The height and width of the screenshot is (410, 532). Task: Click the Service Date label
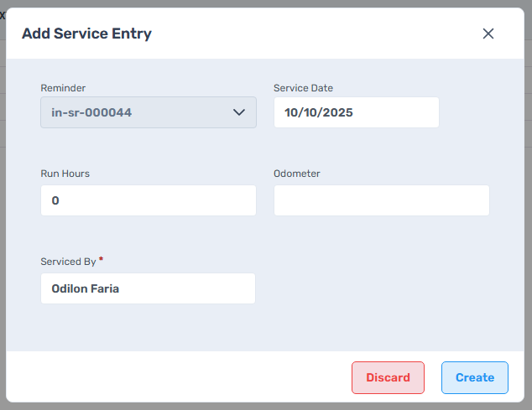click(303, 88)
